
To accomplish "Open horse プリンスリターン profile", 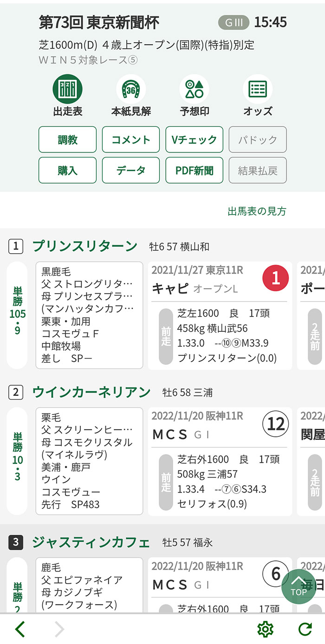I will tap(84, 246).
